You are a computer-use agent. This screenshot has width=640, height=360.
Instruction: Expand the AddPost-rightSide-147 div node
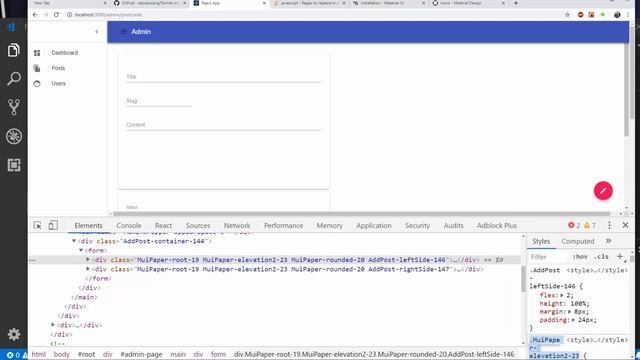coord(88,269)
